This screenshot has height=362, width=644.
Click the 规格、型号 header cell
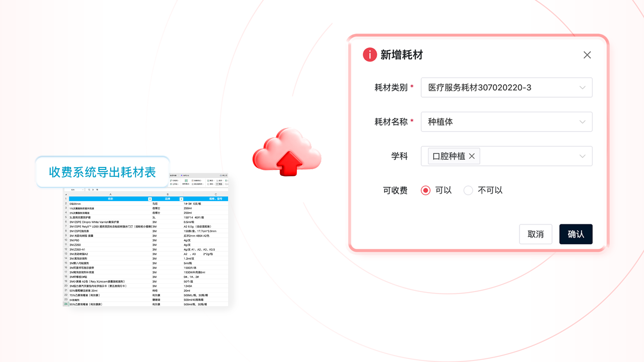(x=206, y=199)
